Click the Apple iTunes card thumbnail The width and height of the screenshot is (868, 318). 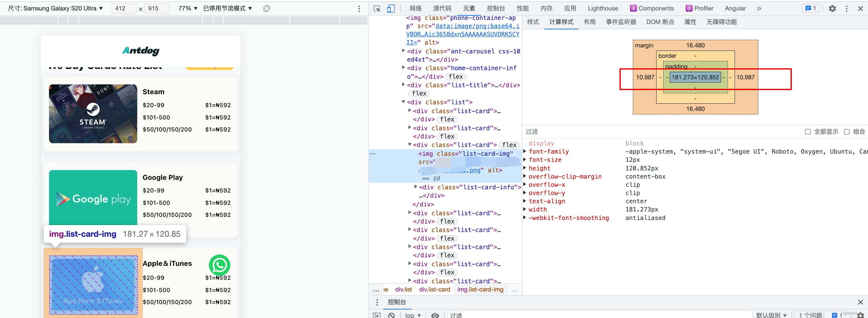coord(93,285)
